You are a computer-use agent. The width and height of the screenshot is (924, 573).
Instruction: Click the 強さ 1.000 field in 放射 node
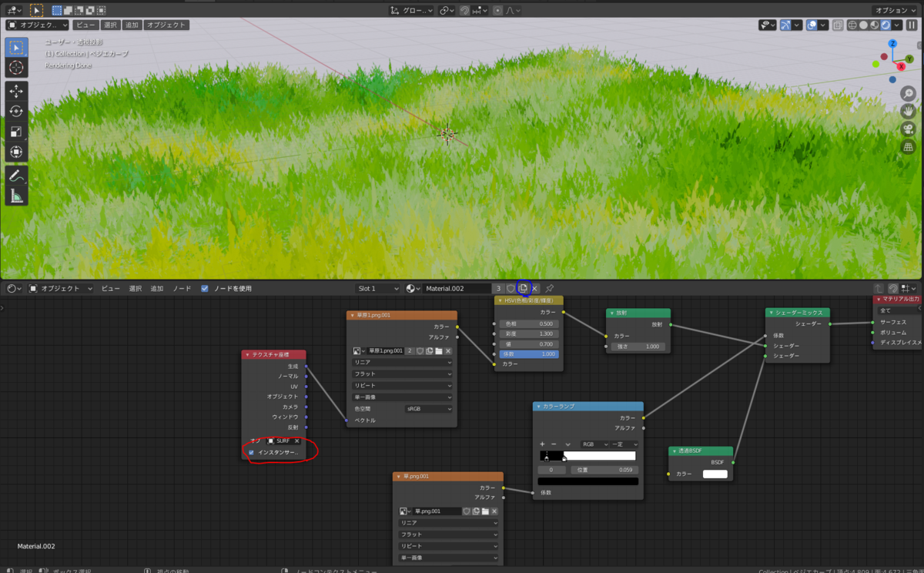click(x=638, y=347)
